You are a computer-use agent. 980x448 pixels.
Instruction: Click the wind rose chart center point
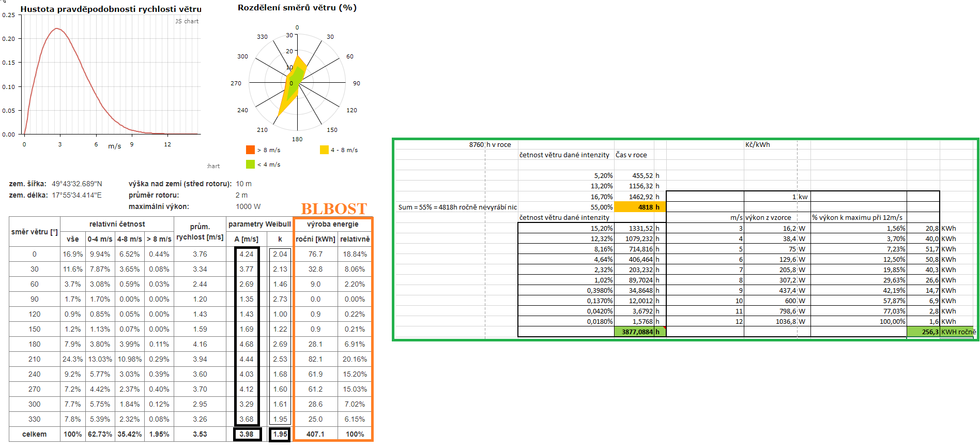tap(297, 83)
